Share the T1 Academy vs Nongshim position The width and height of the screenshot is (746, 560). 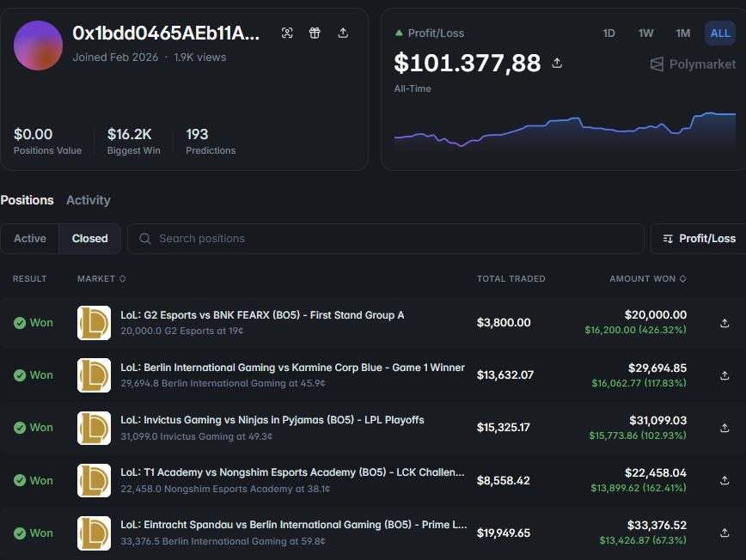[x=725, y=480]
